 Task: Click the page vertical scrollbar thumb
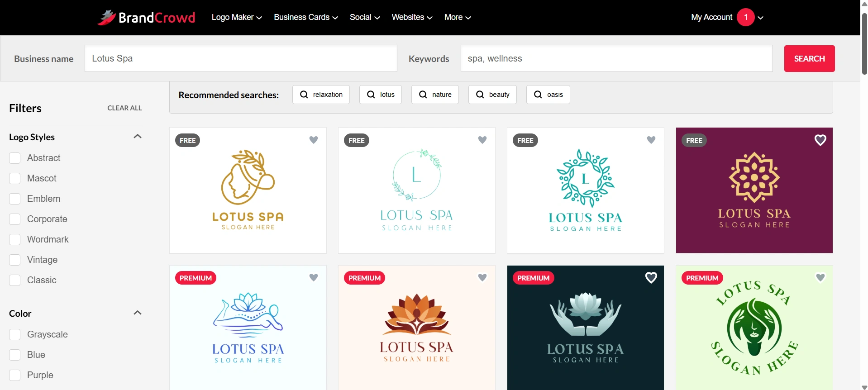(x=864, y=43)
